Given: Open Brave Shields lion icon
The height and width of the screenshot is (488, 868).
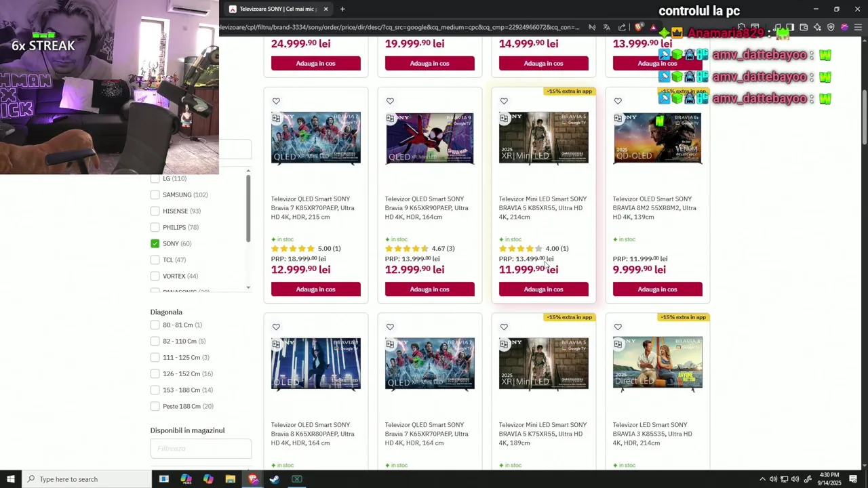Looking at the screenshot, I should [639, 27].
